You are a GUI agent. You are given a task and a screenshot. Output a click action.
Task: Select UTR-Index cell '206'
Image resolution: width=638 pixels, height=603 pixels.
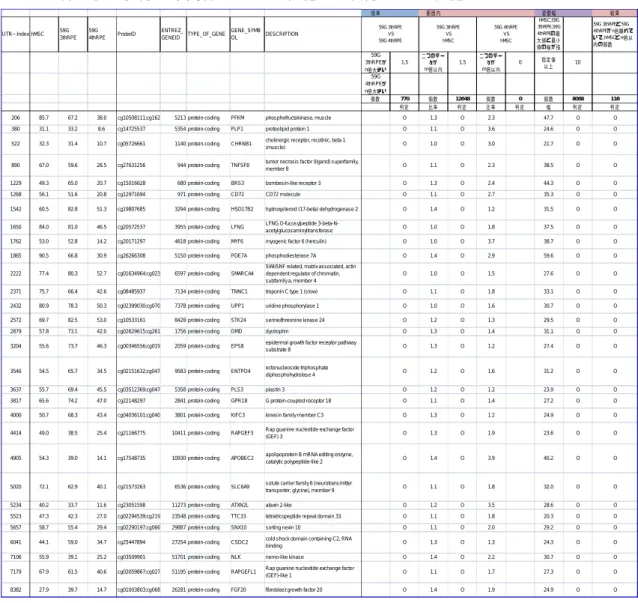pos(15,118)
